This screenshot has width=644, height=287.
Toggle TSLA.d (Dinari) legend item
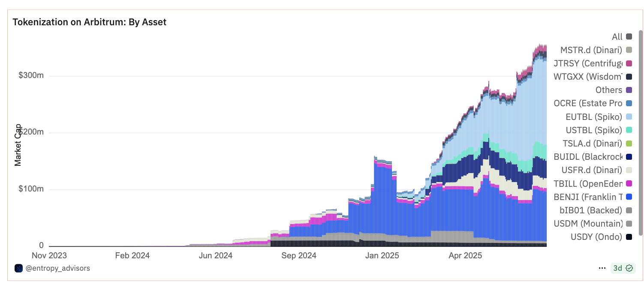click(597, 143)
